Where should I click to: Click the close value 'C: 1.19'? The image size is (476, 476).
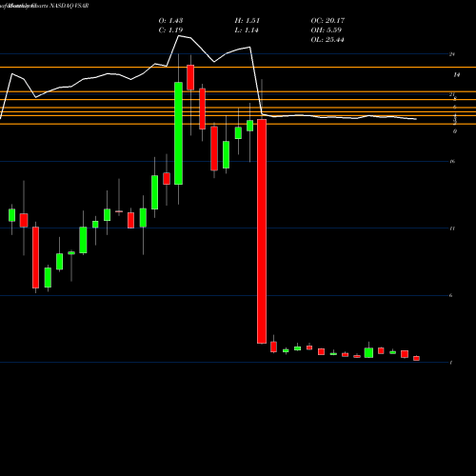click(170, 30)
